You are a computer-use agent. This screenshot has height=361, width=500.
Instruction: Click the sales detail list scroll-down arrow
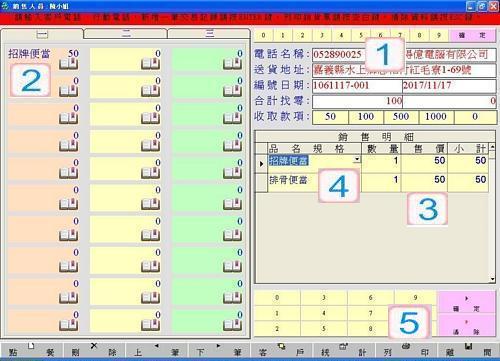(x=492, y=279)
